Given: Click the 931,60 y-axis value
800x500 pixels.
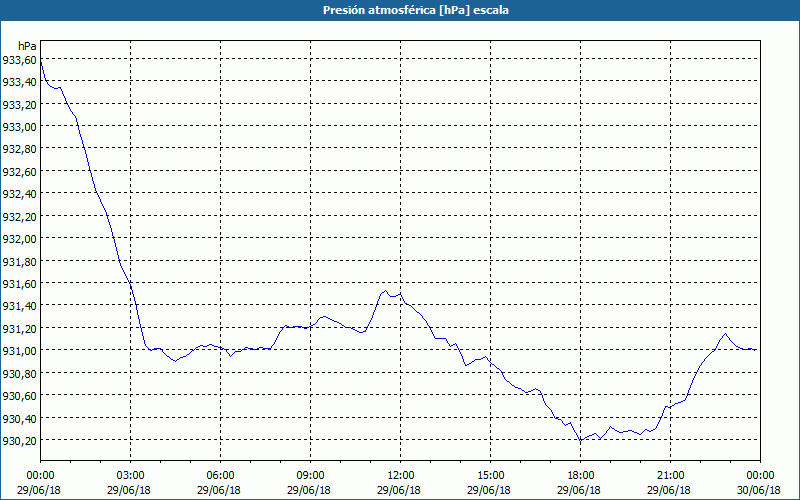Looking at the screenshot, I should tap(19, 284).
